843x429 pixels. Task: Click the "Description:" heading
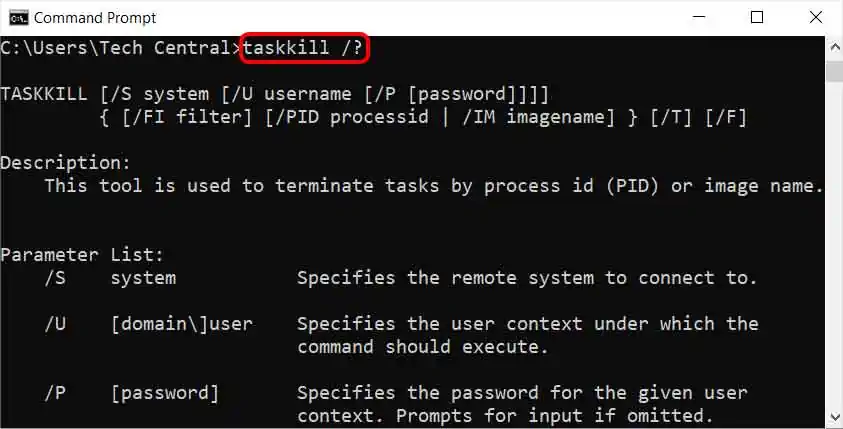[66, 162]
